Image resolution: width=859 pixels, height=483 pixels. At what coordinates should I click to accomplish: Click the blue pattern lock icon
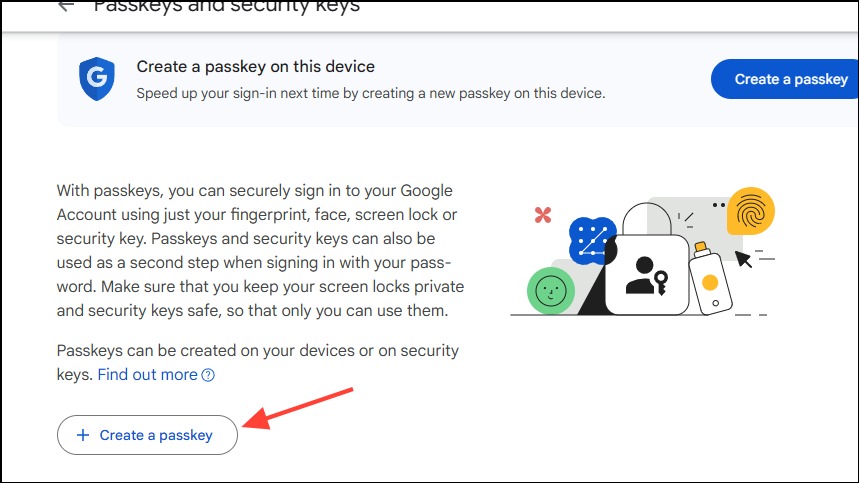click(592, 241)
